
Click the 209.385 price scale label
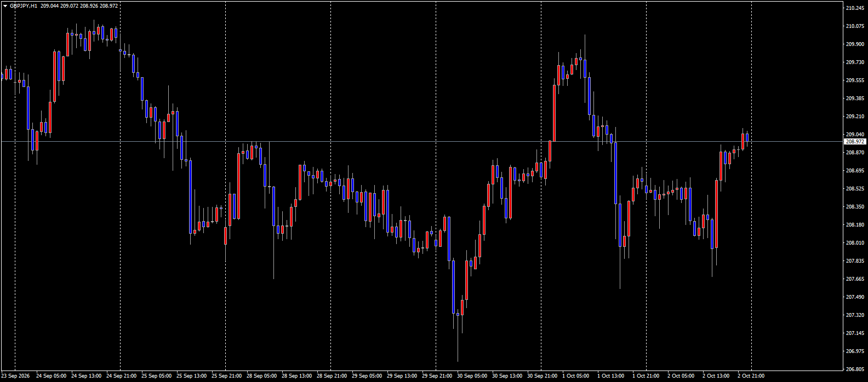coord(855,99)
